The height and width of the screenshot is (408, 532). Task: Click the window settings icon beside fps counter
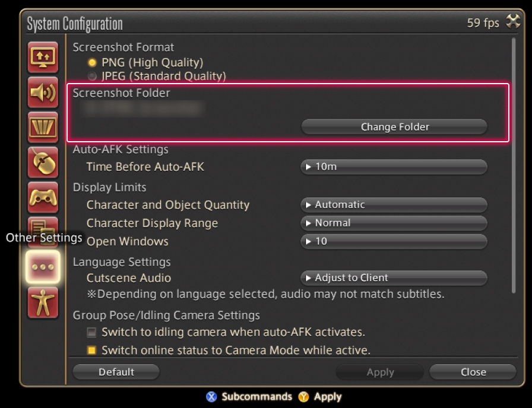(512, 23)
